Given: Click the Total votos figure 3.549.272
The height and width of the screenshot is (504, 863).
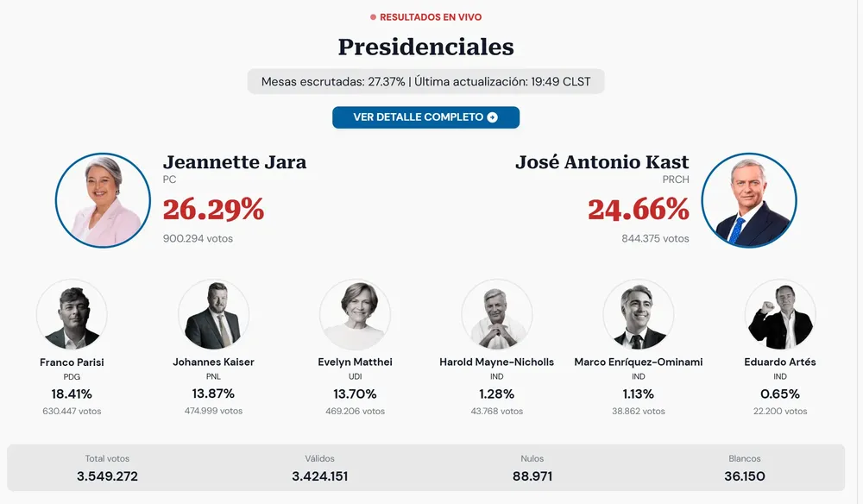Looking at the screenshot, I should [107, 475].
